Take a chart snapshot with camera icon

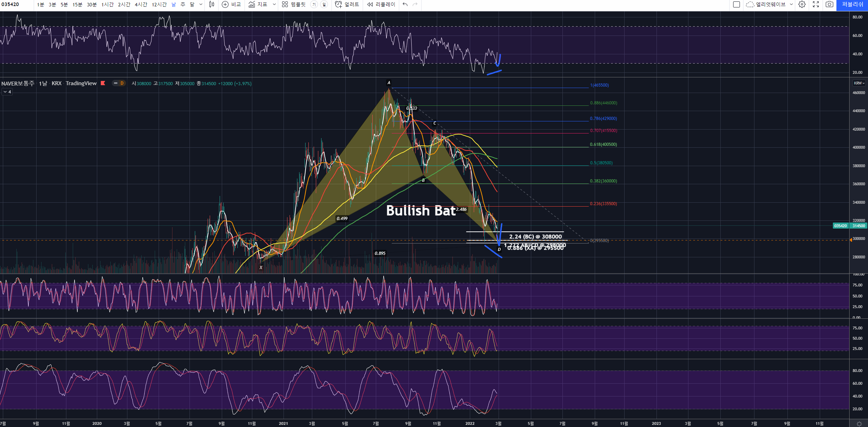pyautogui.click(x=829, y=5)
